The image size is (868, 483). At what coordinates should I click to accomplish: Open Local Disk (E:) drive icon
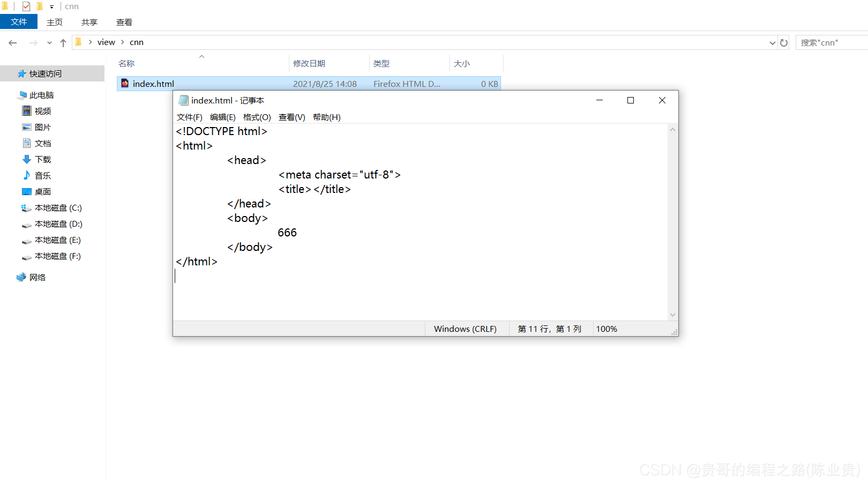point(26,241)
